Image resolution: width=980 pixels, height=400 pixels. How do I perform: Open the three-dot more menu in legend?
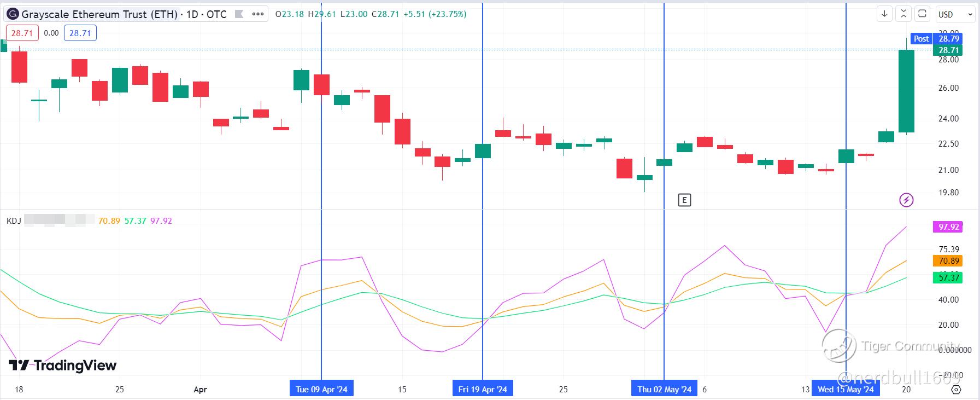(x=258, y=14)
